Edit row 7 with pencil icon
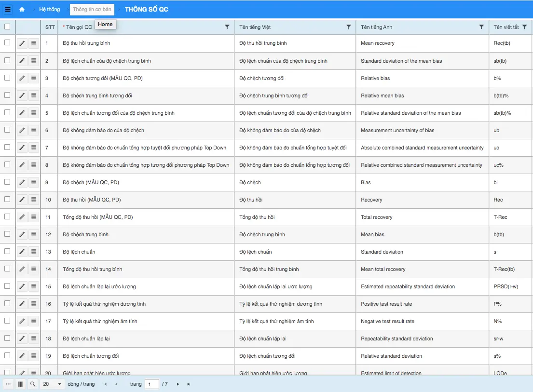The width and height of the screenshot is (533, 392). click(22, 148)
